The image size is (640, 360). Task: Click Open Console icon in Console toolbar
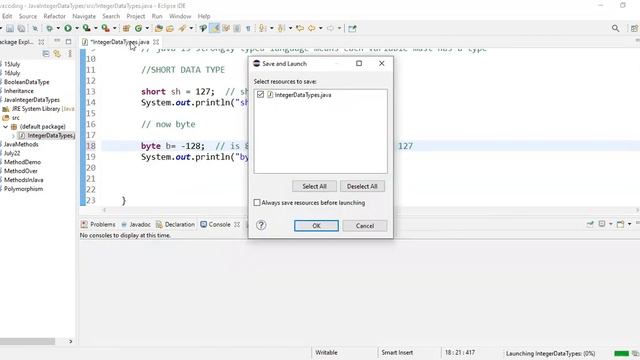point(620,224)
